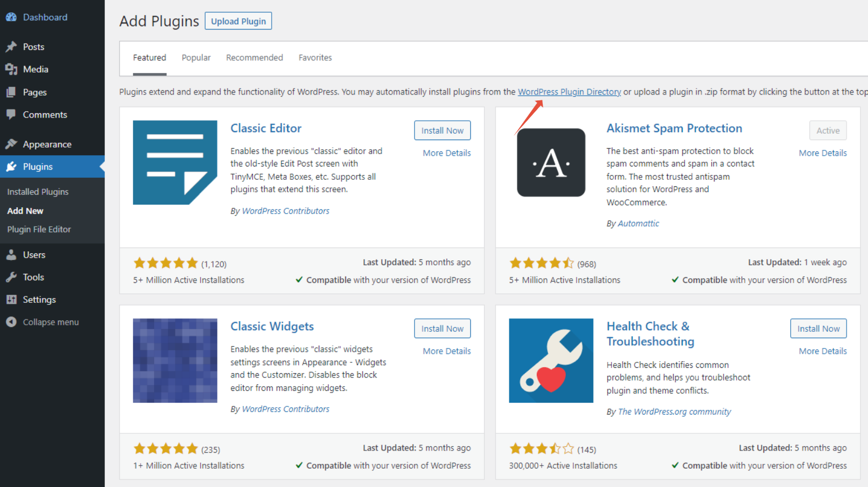Click the Plugins plug icon
Screen dimensions: 868x487
pos(11,166)
